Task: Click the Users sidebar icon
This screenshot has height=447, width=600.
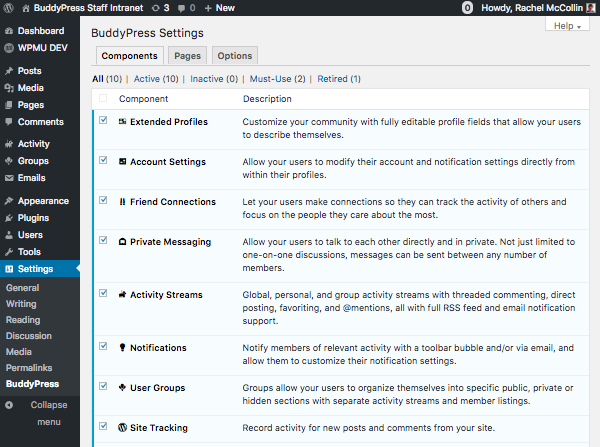Action: (9, 235)
